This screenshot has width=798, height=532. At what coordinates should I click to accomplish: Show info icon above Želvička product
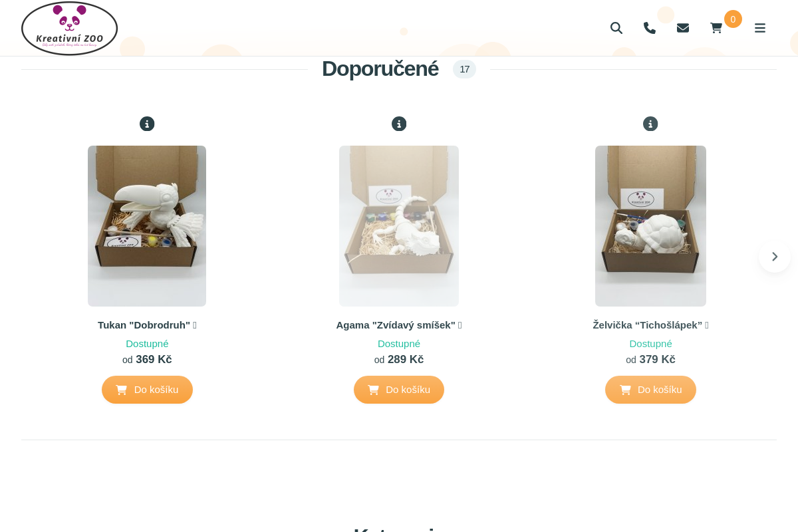coord(650,124)
